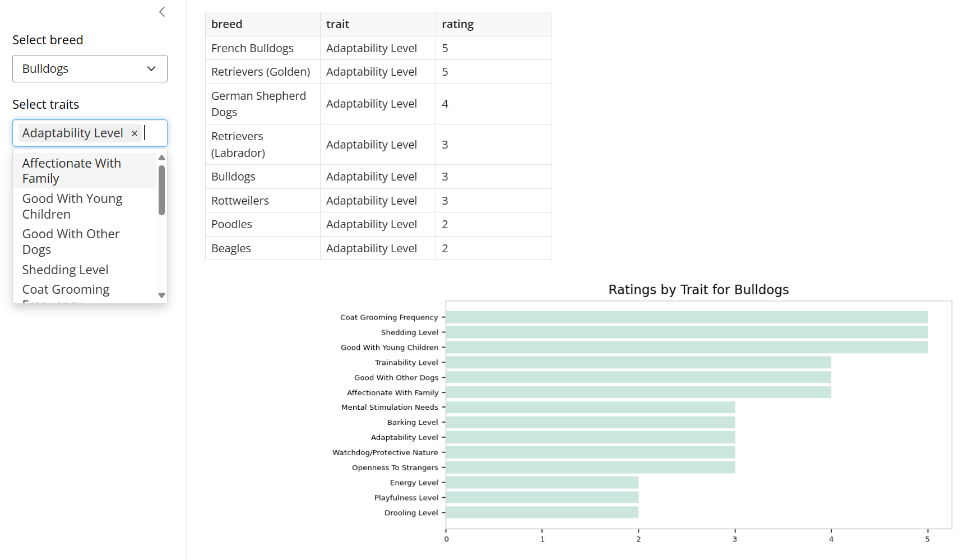Click the traits list scrollbar thumb
This screenshot has width=977, height=560.
point(161,190)
